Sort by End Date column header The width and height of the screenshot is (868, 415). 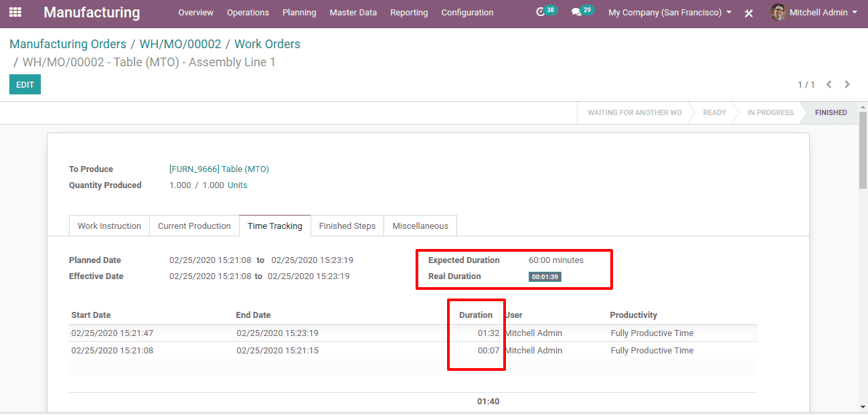pyautogui.click(x=253, y=315)
